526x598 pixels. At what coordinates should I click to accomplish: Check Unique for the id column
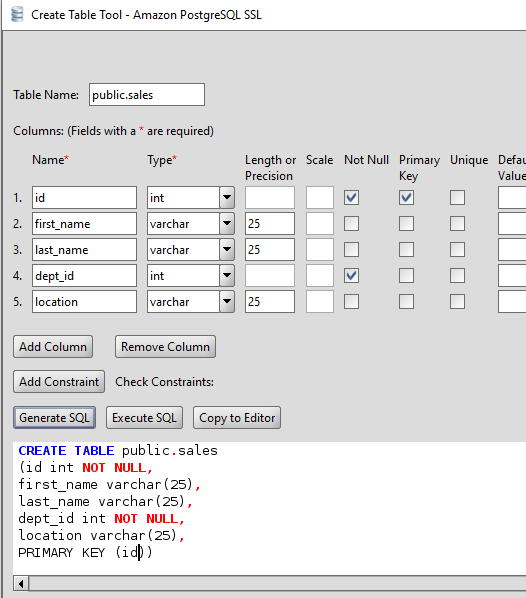point(457,198)
